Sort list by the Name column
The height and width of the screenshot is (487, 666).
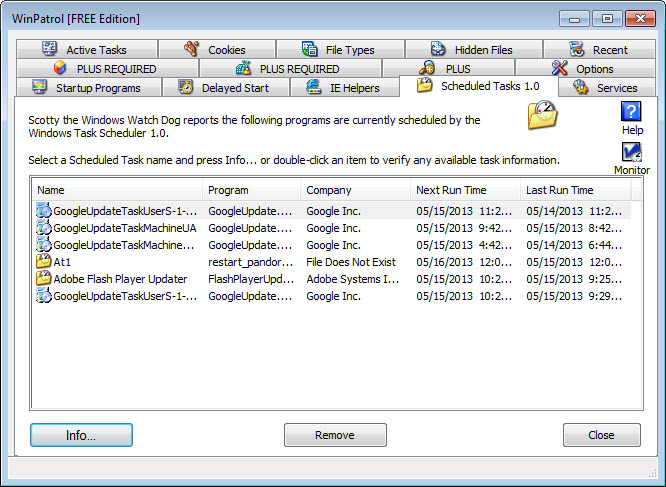point(117,190)
